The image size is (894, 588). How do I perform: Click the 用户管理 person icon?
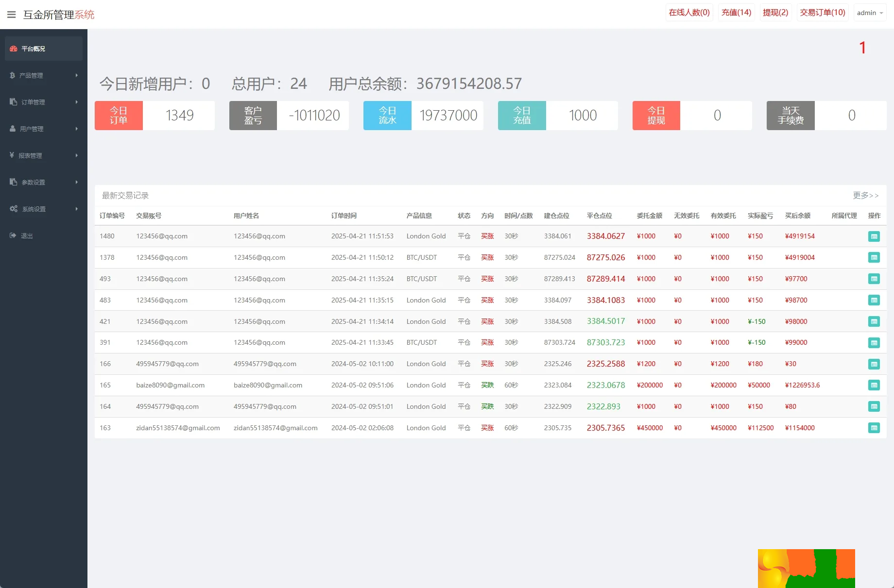tap(13, 129)
